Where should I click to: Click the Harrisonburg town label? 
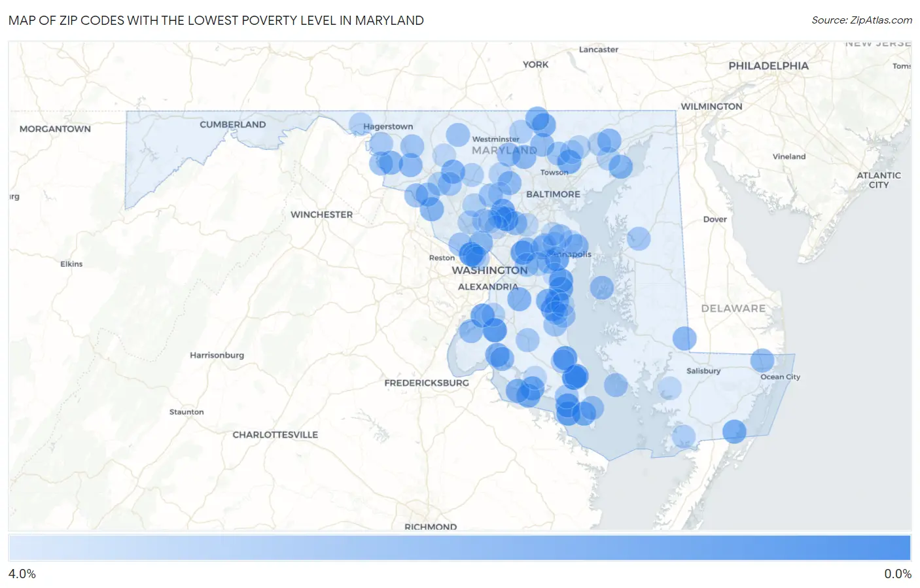click(x=217, y=355)
